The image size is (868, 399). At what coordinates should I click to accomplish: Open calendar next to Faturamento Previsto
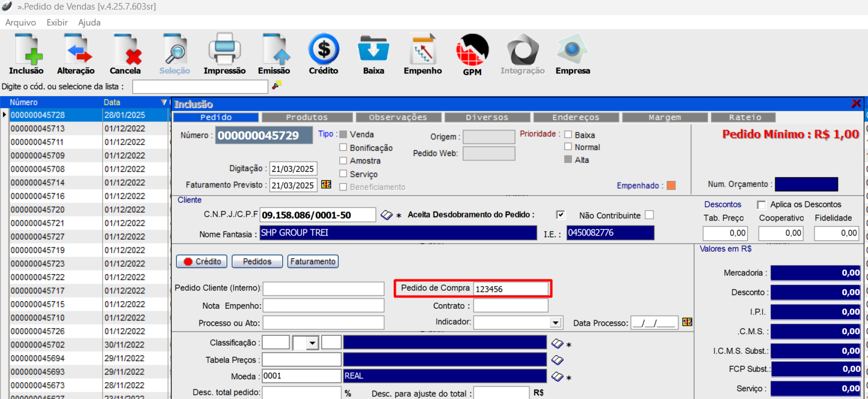click(326, 185)
